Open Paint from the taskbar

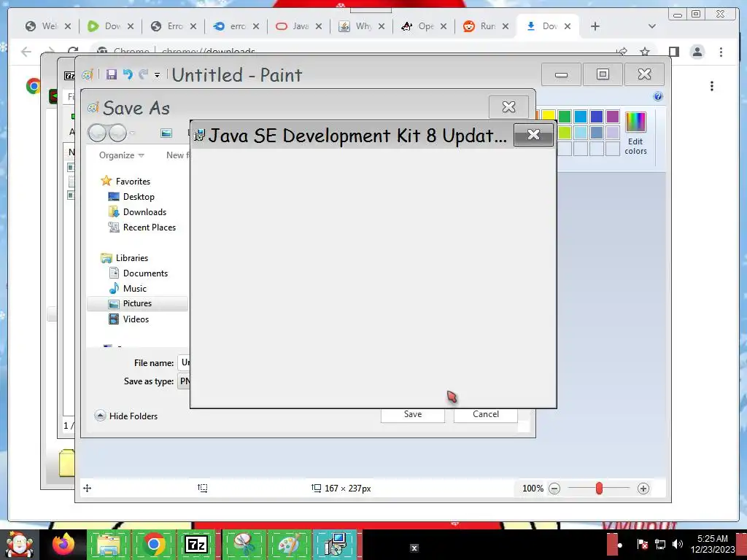click(x=289, y=544)
